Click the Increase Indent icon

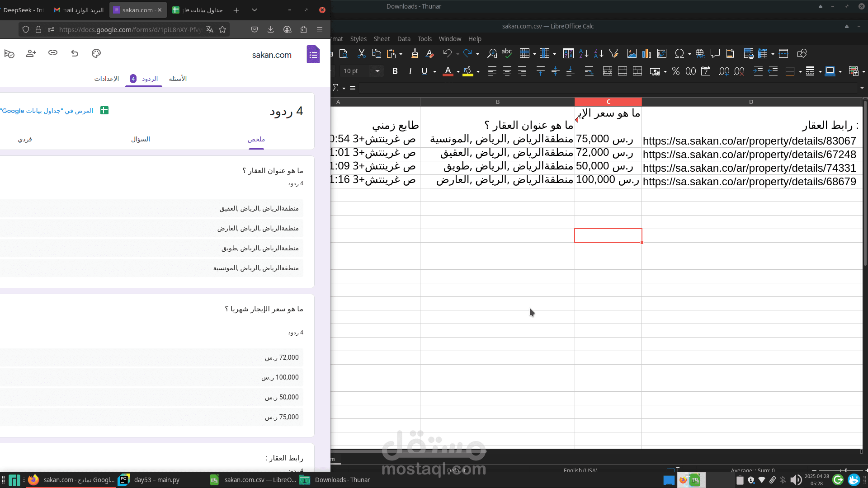pos(758,71)
